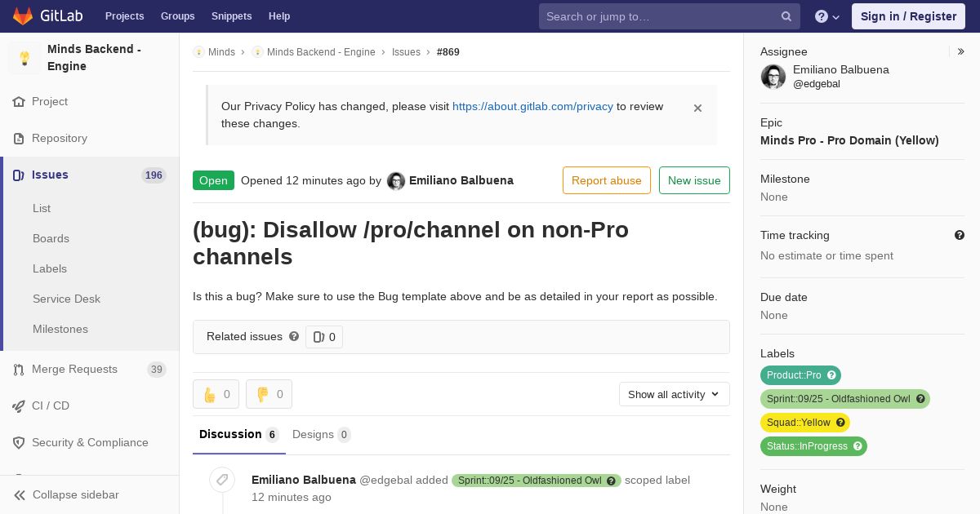Click the Project home icon in sidebar

pyautogui.click(x=19, y=102)
